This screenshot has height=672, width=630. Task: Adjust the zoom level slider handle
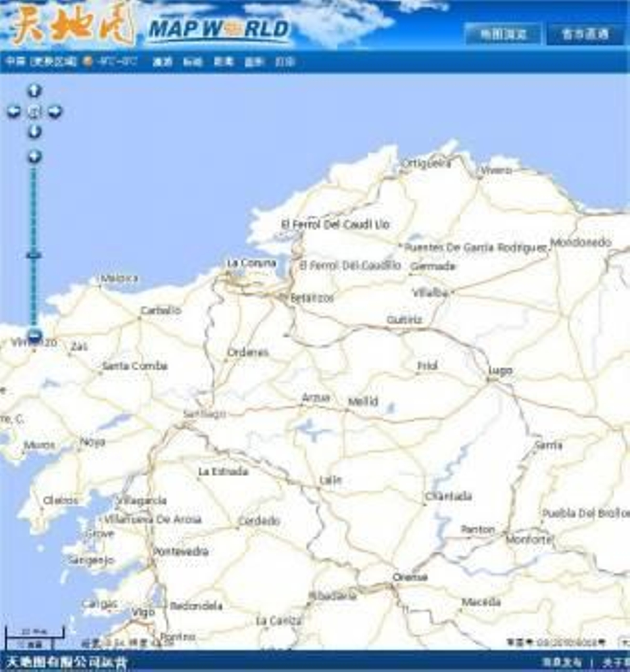pyautogui.click(x=34, y=256)
